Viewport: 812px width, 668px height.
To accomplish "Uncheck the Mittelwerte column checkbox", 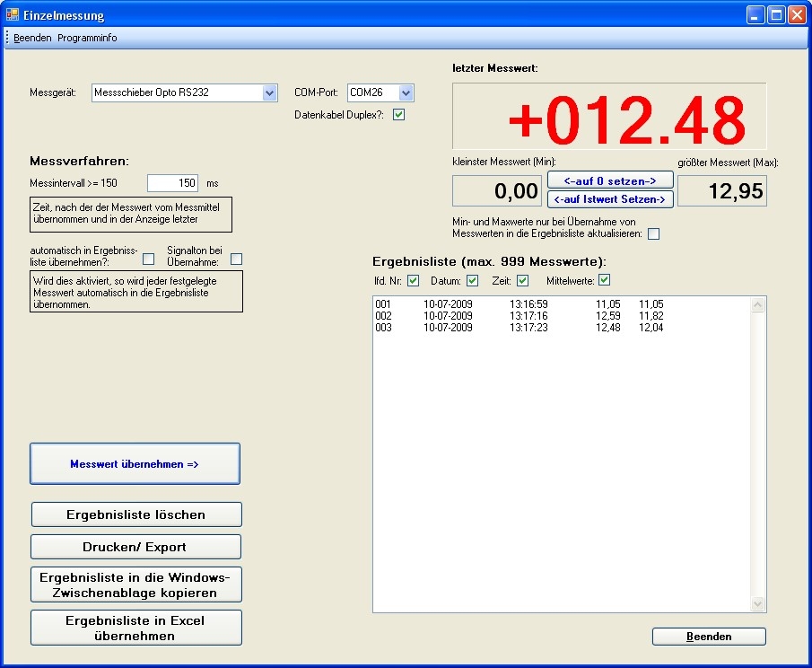I will click(604, 280).
